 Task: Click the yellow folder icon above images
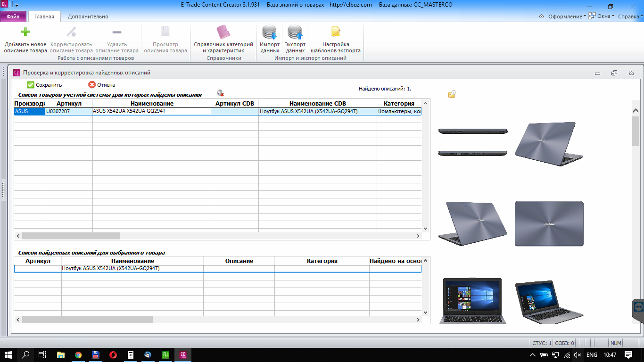point(452,94)
